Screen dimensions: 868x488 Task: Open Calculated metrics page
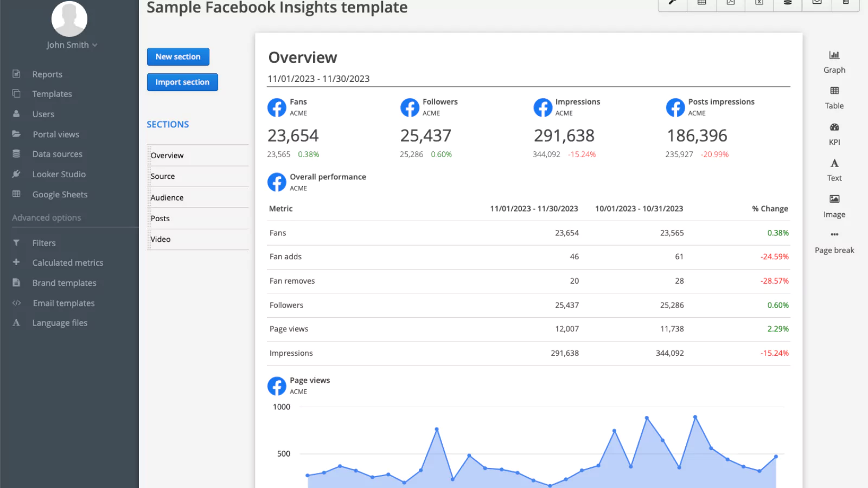(68, 262)
